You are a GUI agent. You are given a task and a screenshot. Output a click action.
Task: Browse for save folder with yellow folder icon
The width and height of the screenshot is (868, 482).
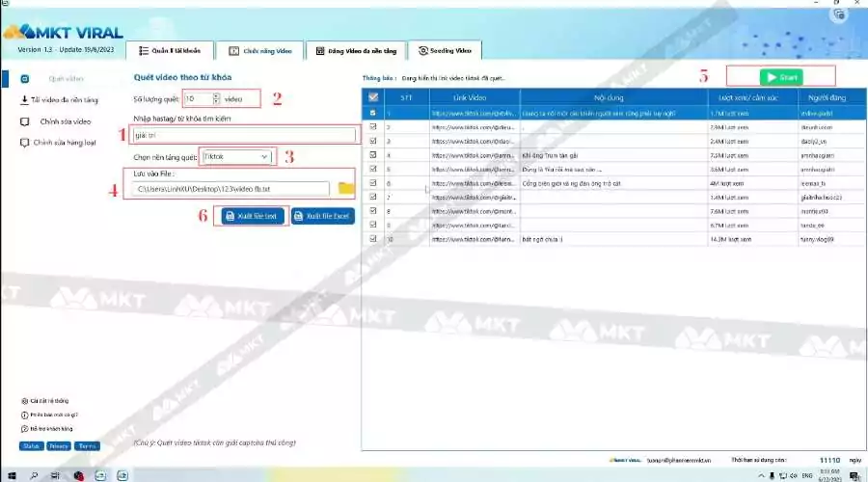(346, 189)
